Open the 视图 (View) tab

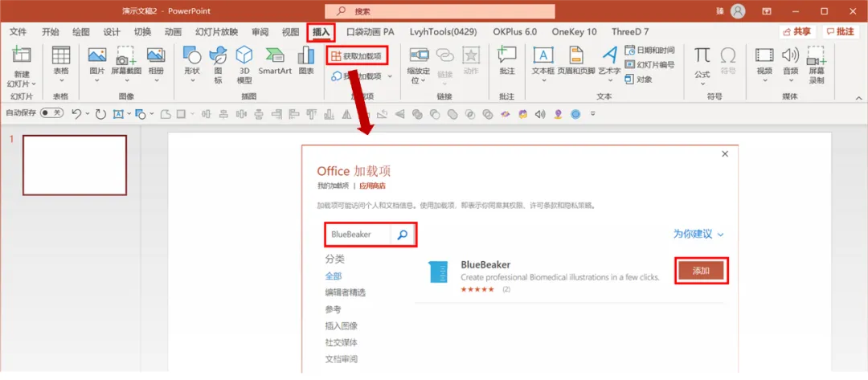pos(290,31)
